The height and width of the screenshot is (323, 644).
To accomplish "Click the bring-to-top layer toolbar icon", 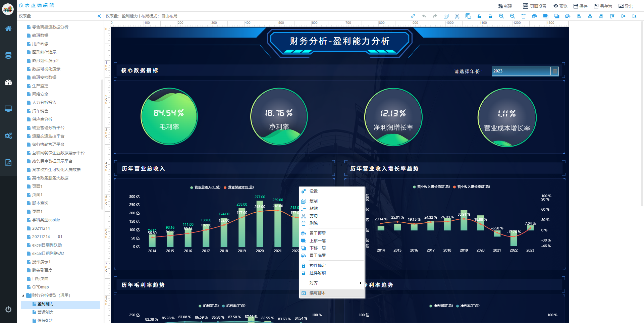I will pos(535,16).
